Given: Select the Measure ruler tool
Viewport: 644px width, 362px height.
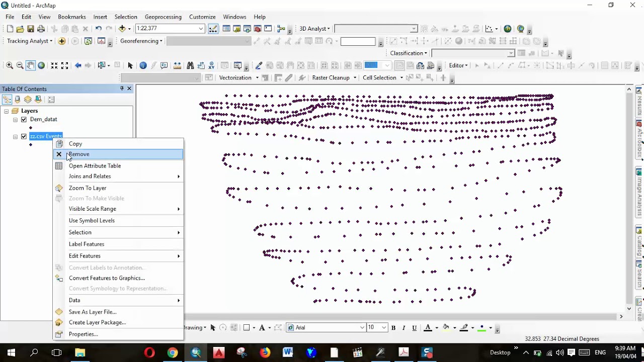Looking at the screenshot, I should (x=177, y=65).
